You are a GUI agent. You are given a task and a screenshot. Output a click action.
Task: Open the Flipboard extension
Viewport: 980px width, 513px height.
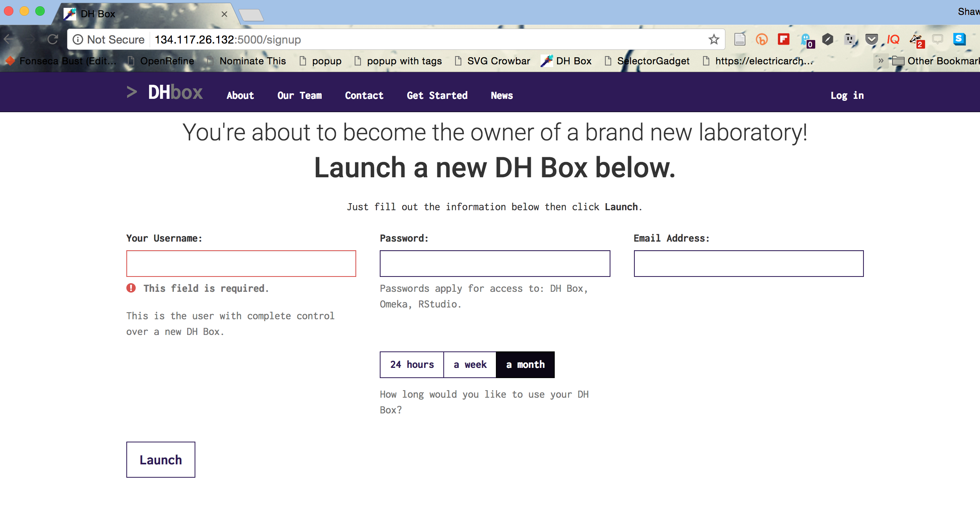[x=783, y=39]
